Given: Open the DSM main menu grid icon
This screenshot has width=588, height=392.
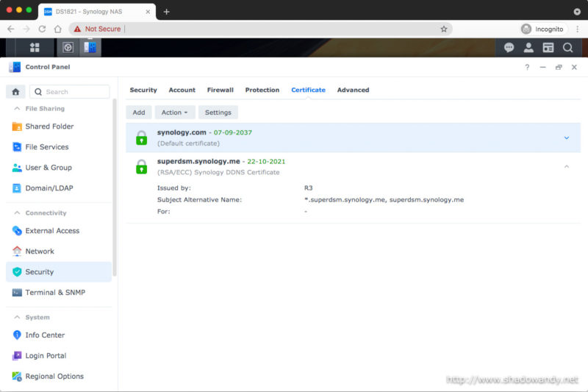Looking at the screenshot, I should 35,48.
